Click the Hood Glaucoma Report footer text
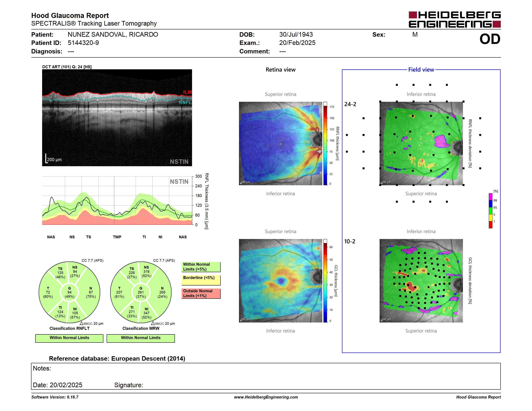Screen dimensions: 532x411 [x=478, y=397]
